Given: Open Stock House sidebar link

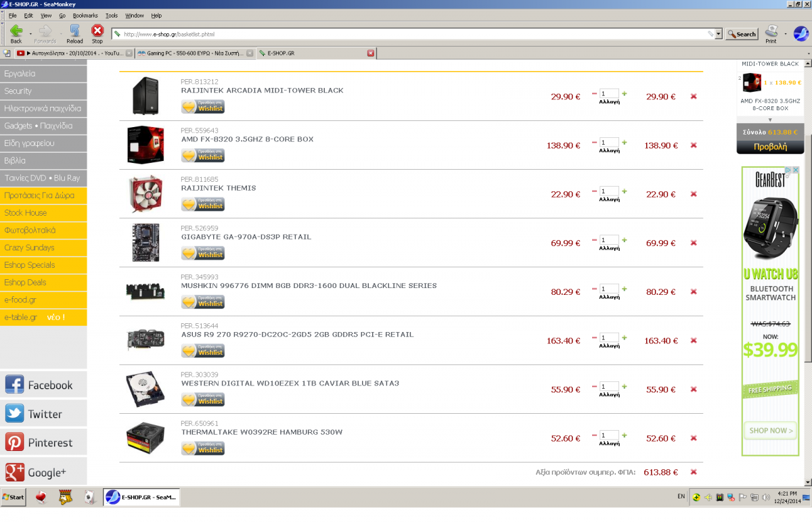Looking at the screenshot, I should coord(43,213).
